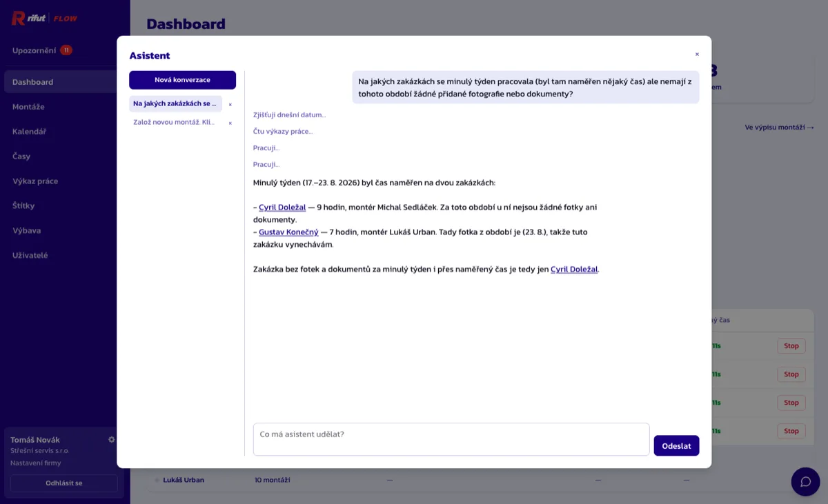Image resolution: width=828 pixels, height=504 pixels.
Task: Open the chat assistant bubble icon
Action: 805,481
